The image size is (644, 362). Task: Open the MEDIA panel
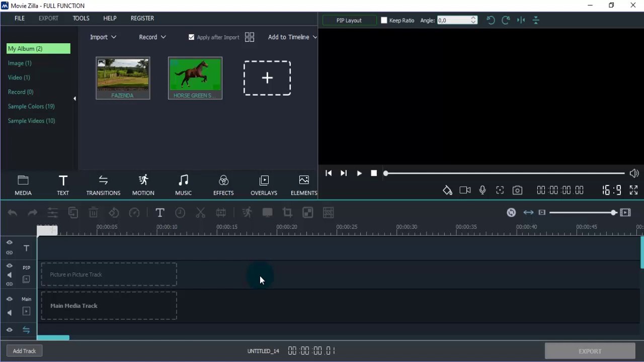point(23,185)
